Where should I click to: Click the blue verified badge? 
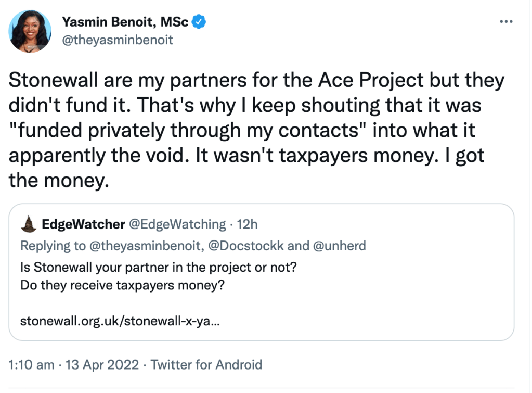(x=200, y=22)
